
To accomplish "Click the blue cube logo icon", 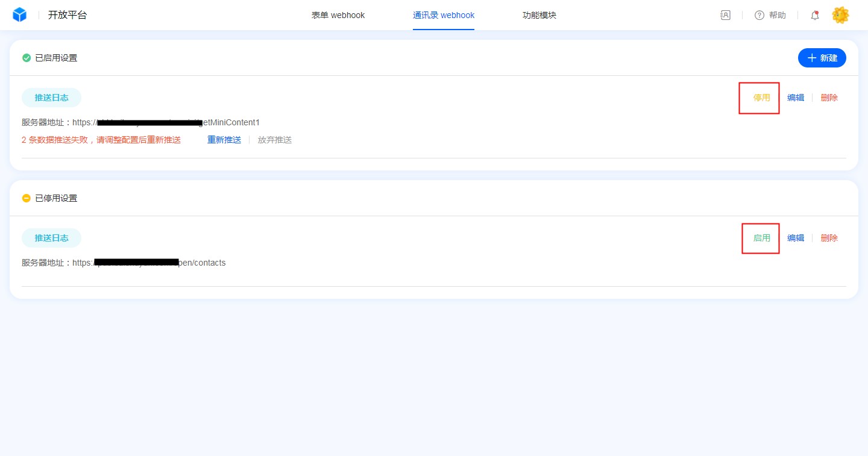I will tap(20, 15).
